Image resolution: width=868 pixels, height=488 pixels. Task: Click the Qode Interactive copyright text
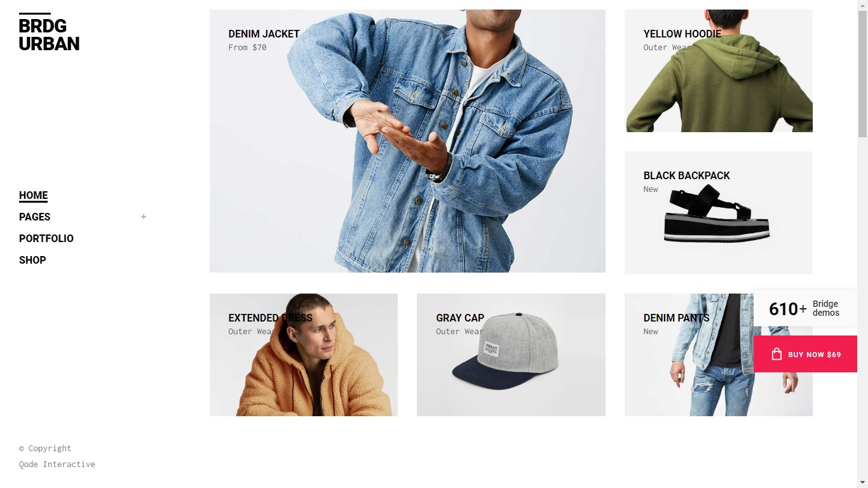pyautogui.click(x=57, y=464)
